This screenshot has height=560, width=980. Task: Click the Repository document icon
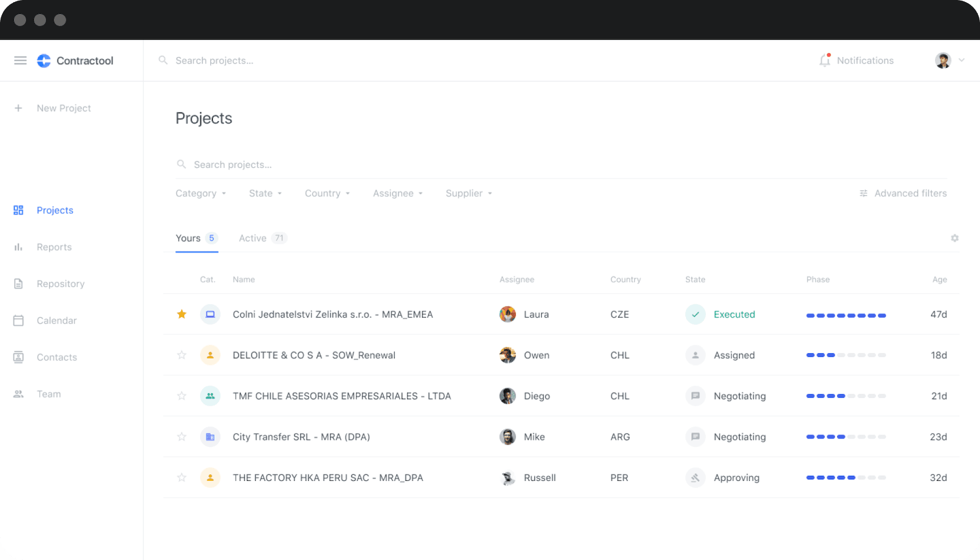18,284
